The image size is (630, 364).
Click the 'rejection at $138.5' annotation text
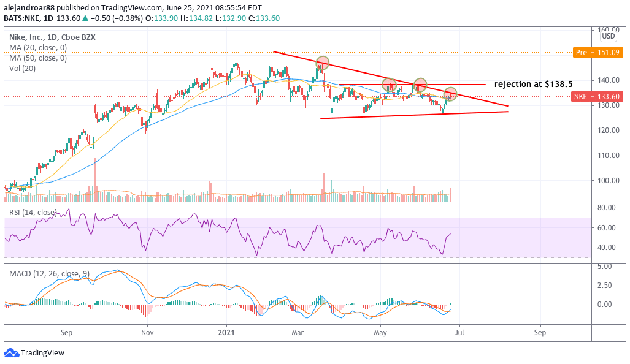[533, 84]
